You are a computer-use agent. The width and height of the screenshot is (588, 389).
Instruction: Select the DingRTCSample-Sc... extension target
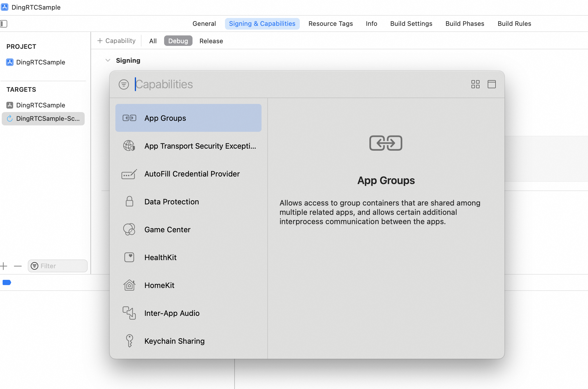pyautogui.click(x=43, y=118)
